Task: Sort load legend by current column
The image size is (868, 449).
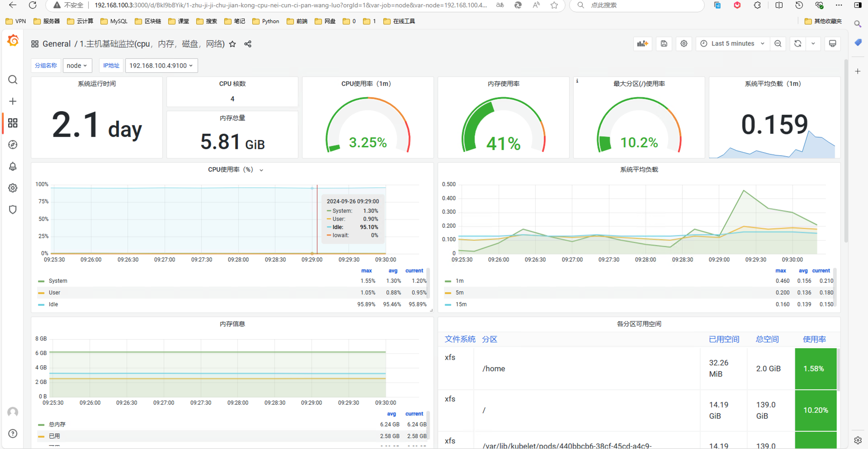Action: (821, 271)
